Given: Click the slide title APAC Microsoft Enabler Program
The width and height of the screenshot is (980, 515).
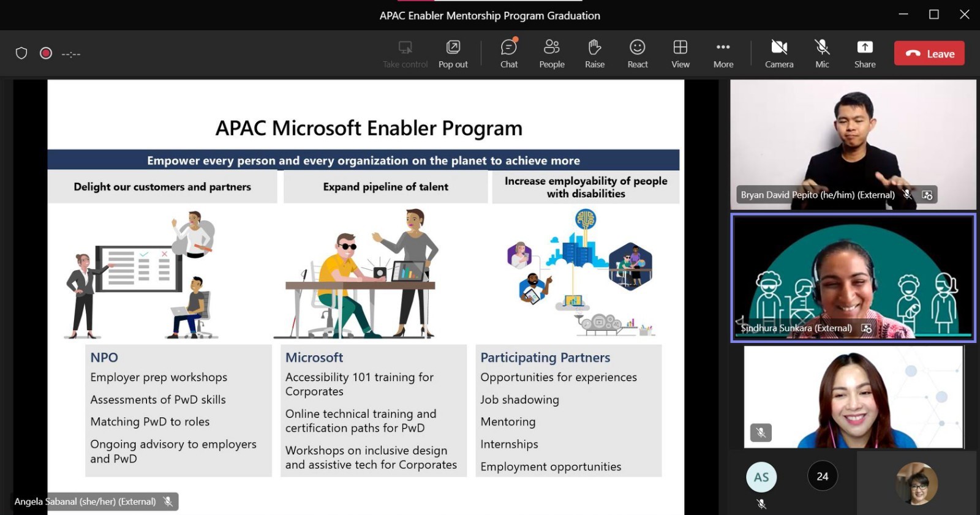Looking at the screenshot, I should (369, 128).
